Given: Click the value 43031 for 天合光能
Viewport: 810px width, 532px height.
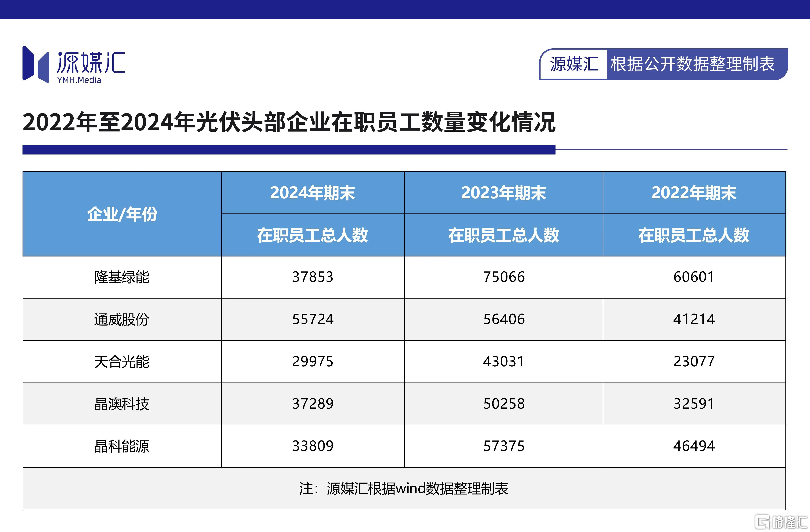Looking at the screenshot, I should (504, 361).
